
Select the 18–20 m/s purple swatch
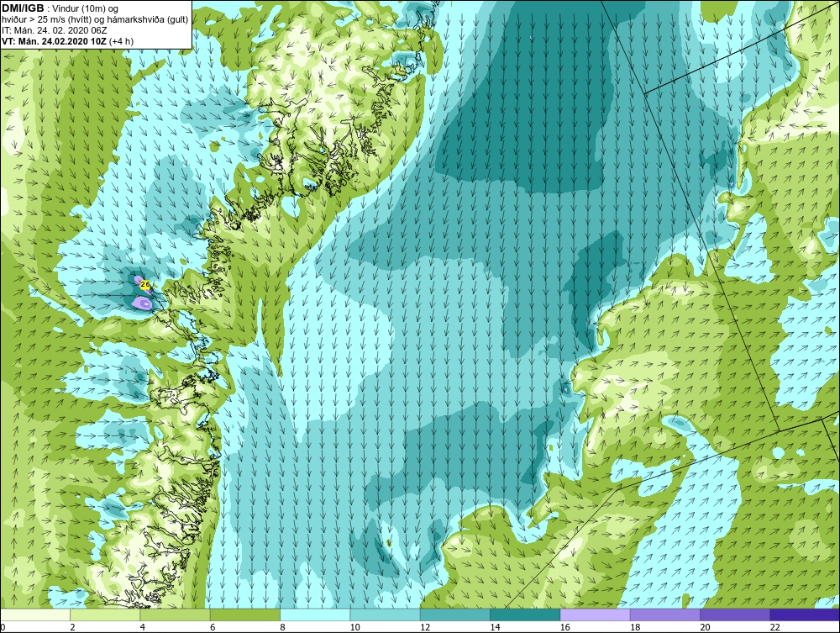pos(664,615)
